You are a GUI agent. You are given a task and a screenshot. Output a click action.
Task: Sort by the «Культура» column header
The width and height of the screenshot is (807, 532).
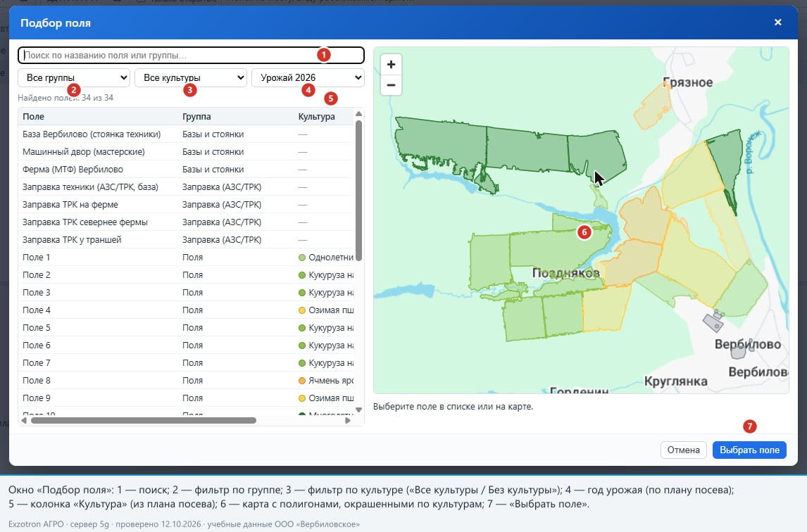coord(316,117)
